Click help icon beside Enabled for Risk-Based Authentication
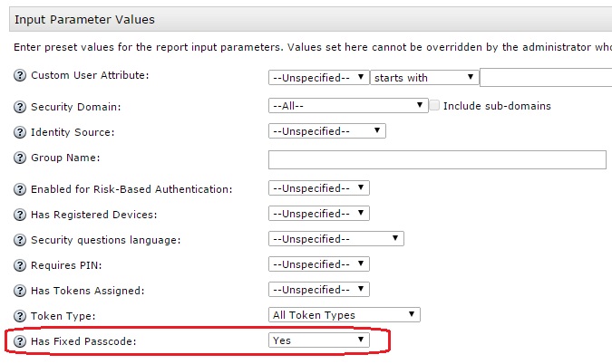The height and width of the screenshot is (364, 612). coord(21,189)
